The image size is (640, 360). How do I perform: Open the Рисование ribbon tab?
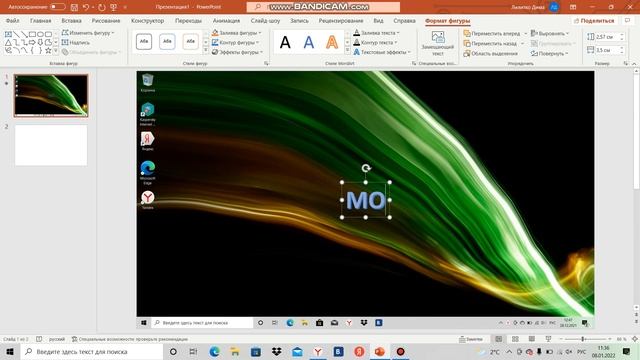click(106, 20)
